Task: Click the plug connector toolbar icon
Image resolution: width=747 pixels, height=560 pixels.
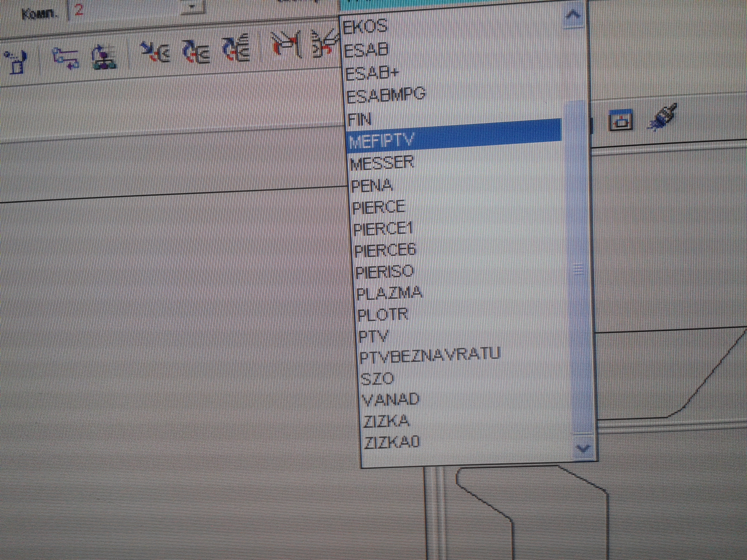Action: [663, 117]
